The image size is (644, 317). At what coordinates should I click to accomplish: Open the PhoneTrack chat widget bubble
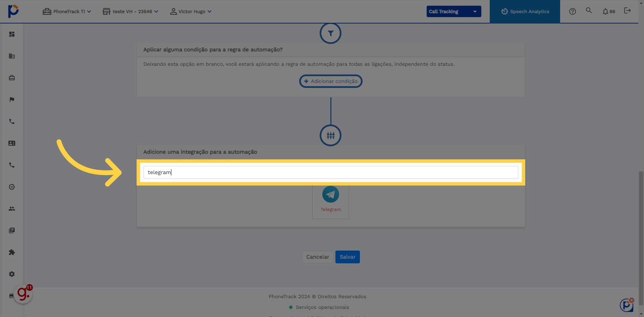pyautogui.click(x=627, y=305)
